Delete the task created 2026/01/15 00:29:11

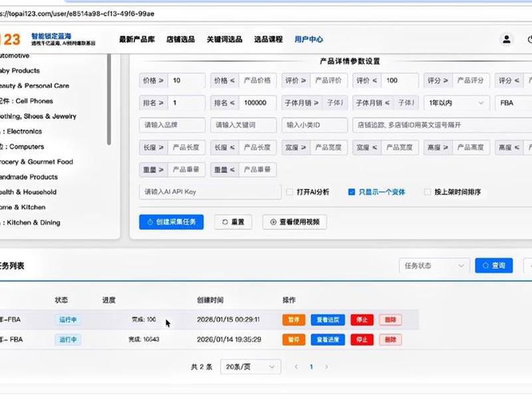coord(390,320)
